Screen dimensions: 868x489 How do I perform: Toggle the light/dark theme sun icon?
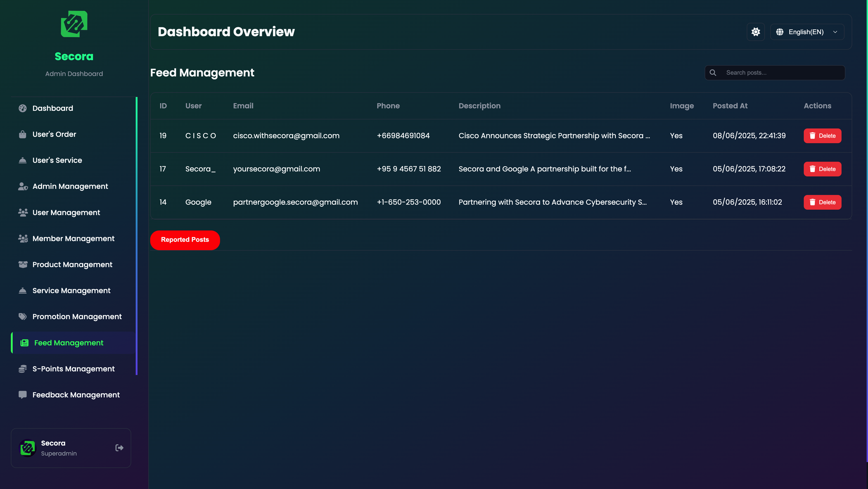point(755,32)
